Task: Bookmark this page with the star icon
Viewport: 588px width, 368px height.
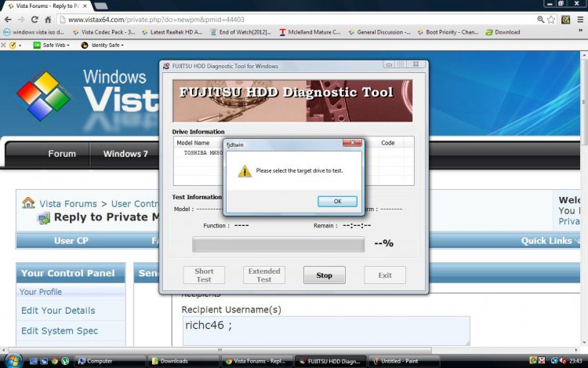Action: [x=551, y=20]
